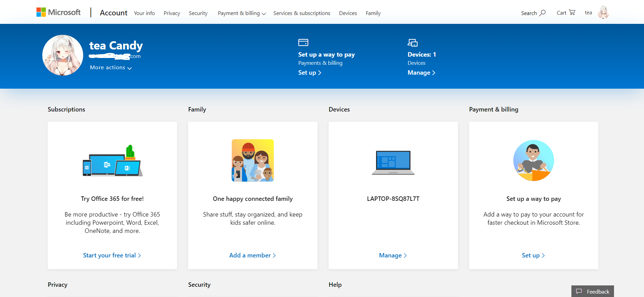
Task: Click the Devices: 1 banner heading
Action: click(422, 55)
